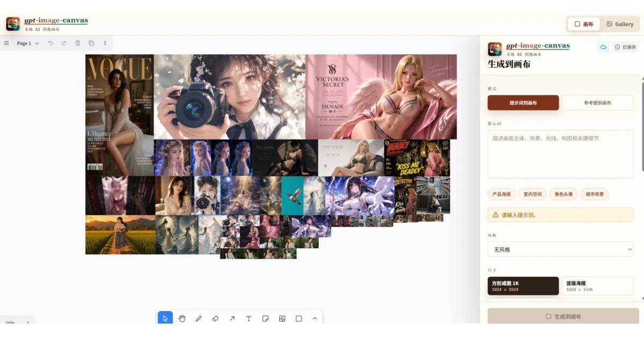Click the 请输入提示词 warning message
The width and height of the screenshot is (644, 338).
pos(560,215)
